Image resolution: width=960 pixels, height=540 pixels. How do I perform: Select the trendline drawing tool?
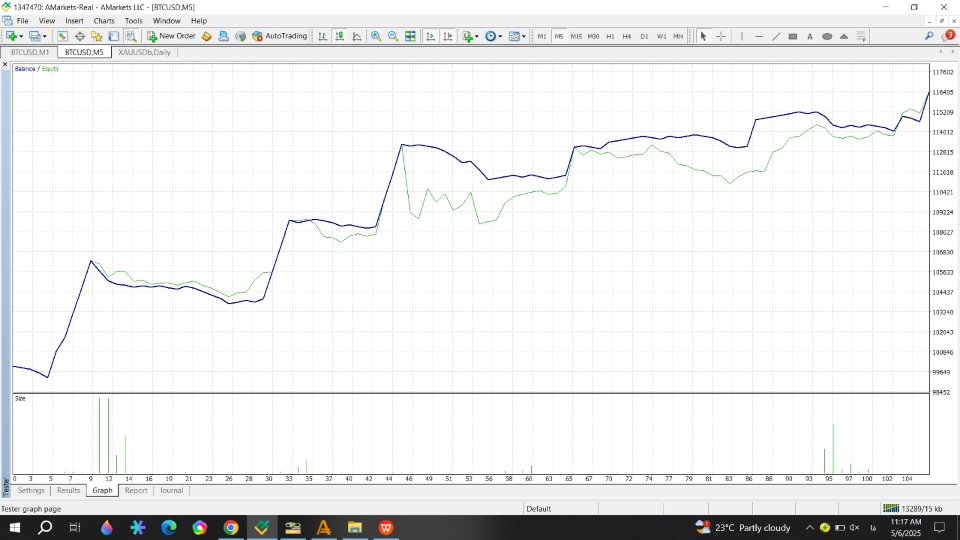click(776, 37)
